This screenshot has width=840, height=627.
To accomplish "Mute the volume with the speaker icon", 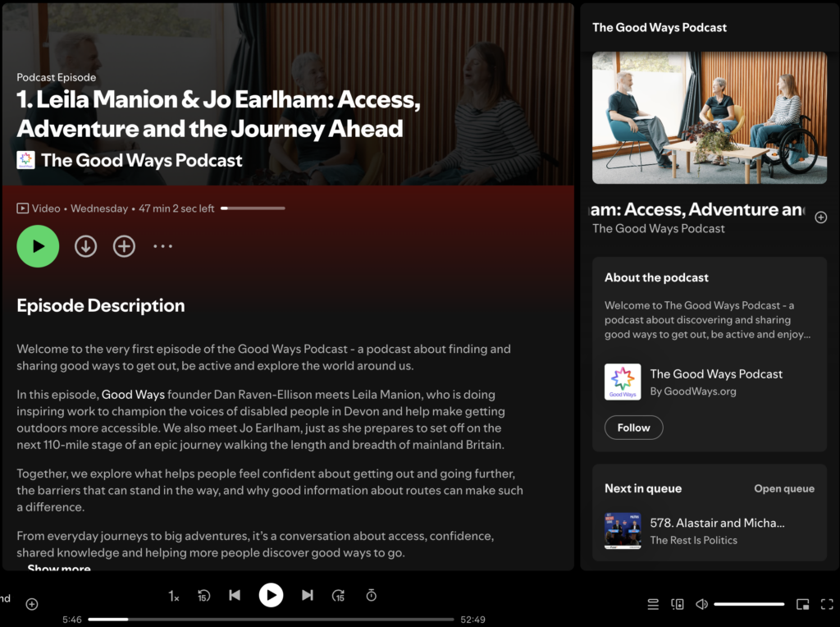I will 702,605.
